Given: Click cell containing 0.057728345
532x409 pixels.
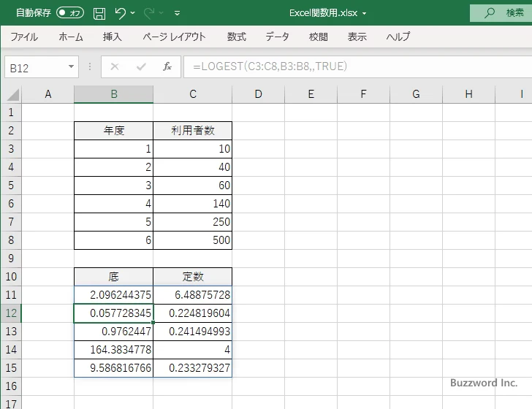Looking at the screenshot, I should (114, 313).
